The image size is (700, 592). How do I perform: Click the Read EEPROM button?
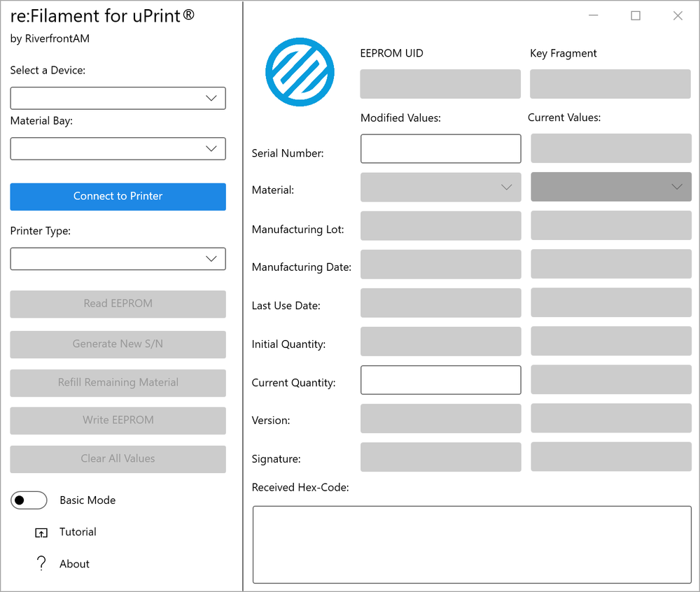pyautogui.click(x=118, y=304)
